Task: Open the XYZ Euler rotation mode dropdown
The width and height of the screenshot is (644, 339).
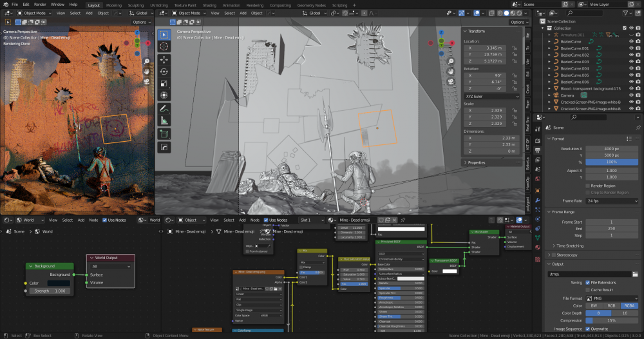Action: [x=491, y=97]
